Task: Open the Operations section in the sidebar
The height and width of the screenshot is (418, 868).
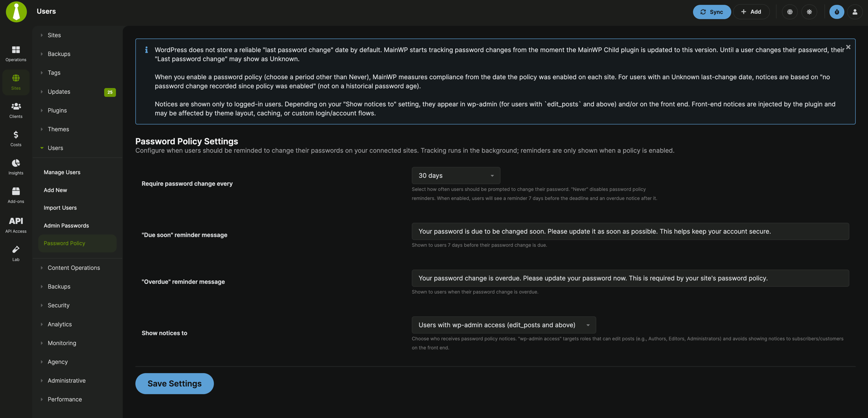Action: [15, 53]
